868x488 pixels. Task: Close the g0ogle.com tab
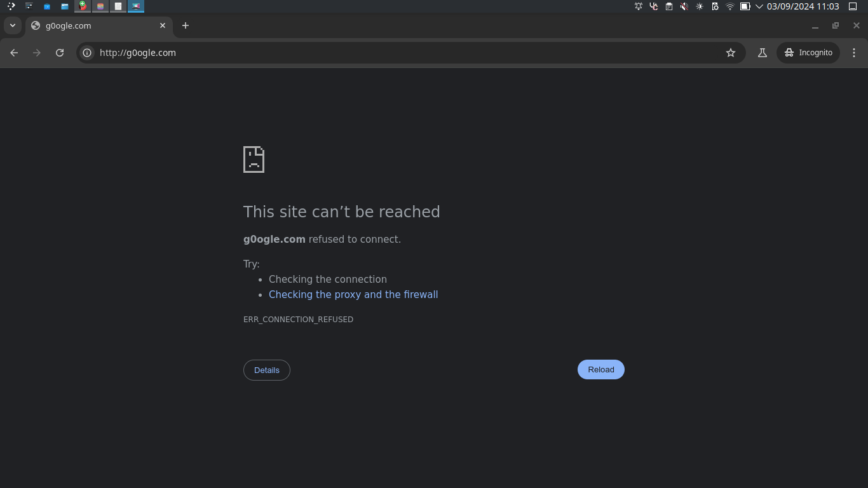163,25
